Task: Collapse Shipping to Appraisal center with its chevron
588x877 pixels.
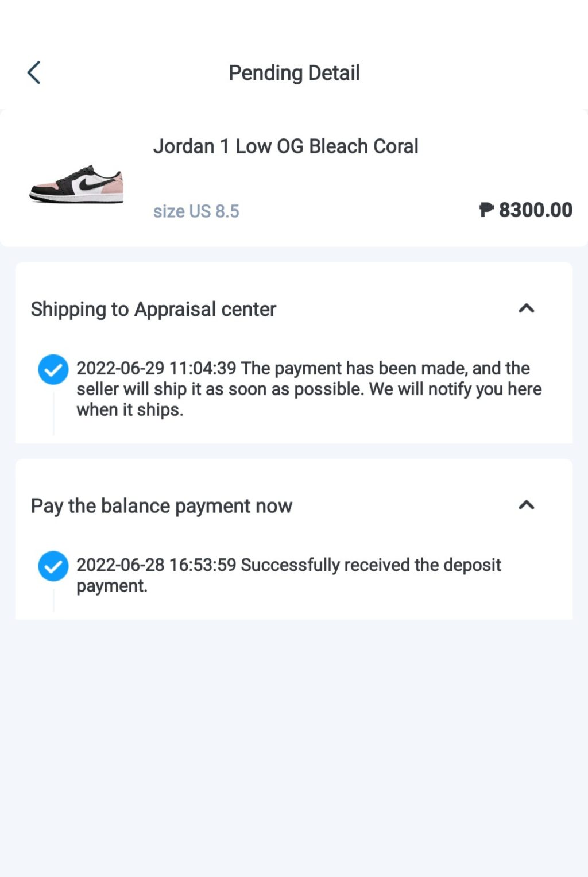Action: [x=526, y=309]
